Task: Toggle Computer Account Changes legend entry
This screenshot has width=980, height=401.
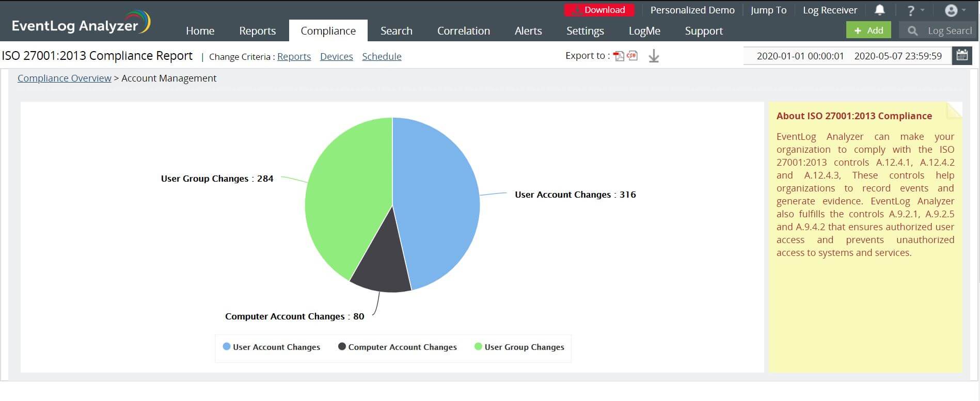Action: 398,347
